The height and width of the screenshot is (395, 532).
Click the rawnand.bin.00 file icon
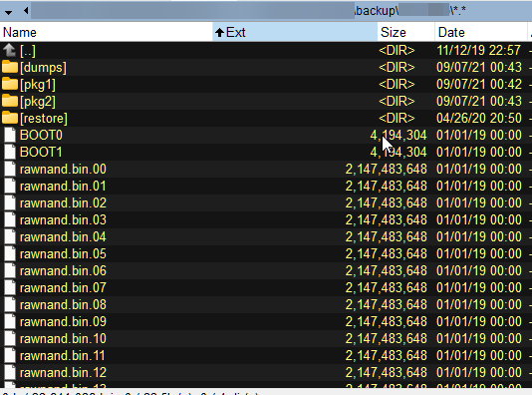click(x=10, y=170)
